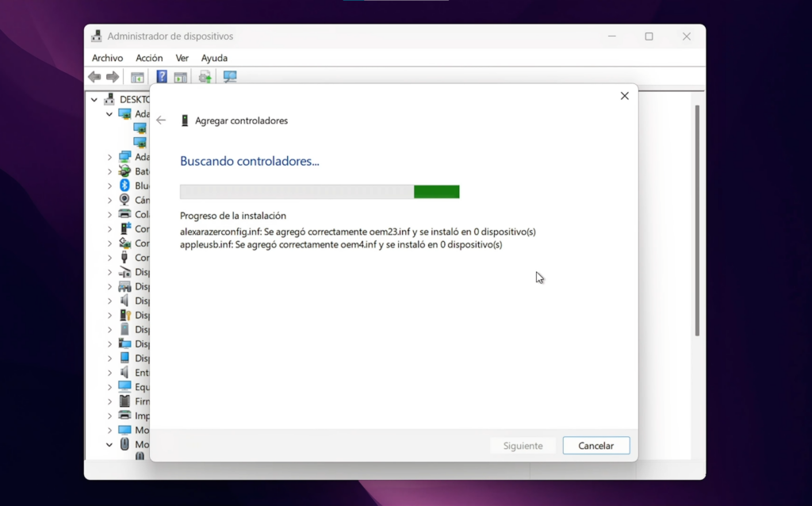The image size is (812, 506).
Task: Click the update driver toolbar icon
Action: tap(205, 77)
